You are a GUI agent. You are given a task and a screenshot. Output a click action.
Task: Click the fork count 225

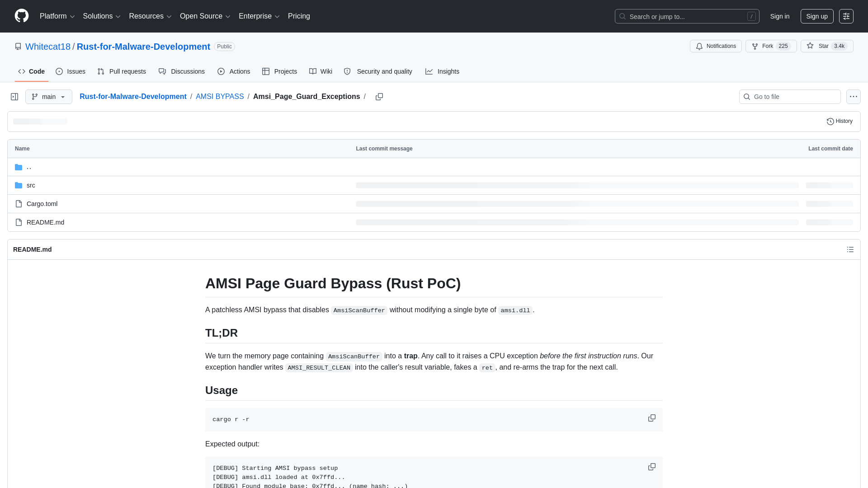(783, 46)
